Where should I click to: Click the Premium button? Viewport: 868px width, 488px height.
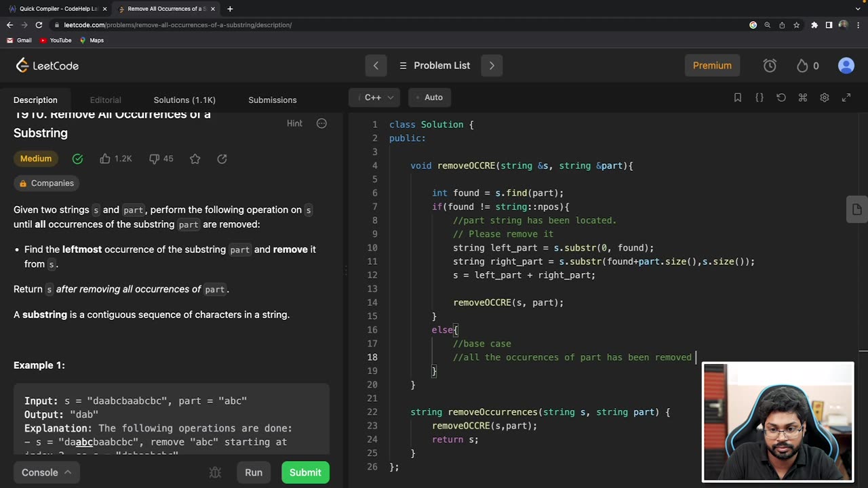pos(712,66)
